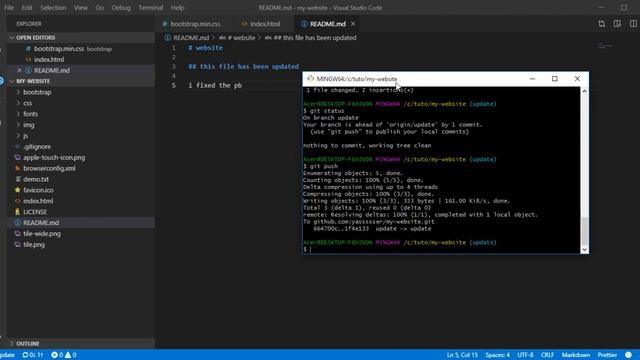This screenshot has height=360, width=640.
Task: Select bootstrap.min.css in Open Editors
Action: pos(81,49)
